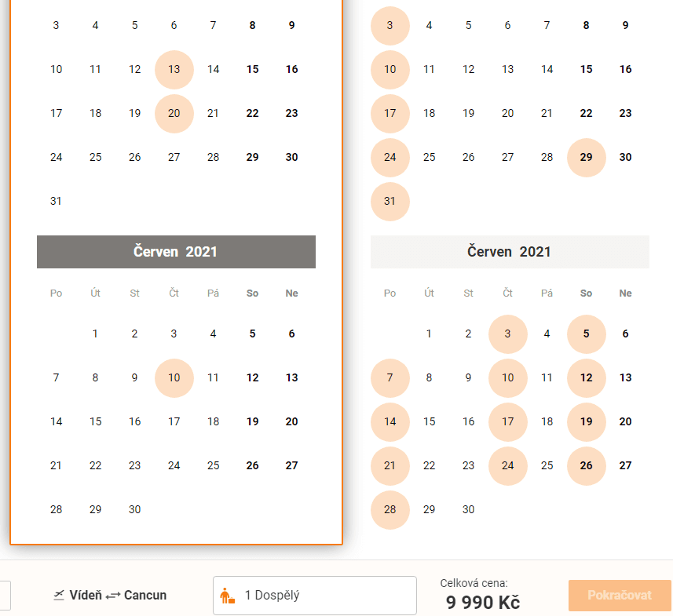
Task: Open the 1 Dospělý passenger selector
Action: [x=315, y=596]
